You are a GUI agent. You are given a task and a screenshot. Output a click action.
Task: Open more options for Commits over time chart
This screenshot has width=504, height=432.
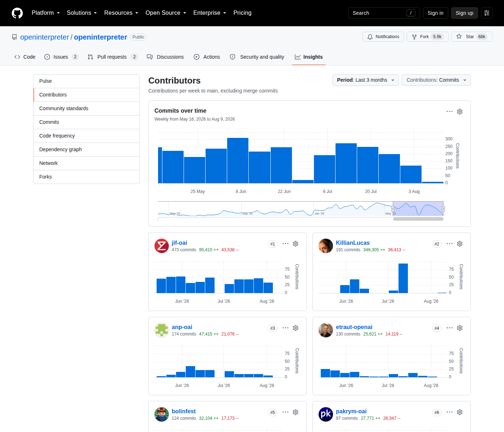450,112
